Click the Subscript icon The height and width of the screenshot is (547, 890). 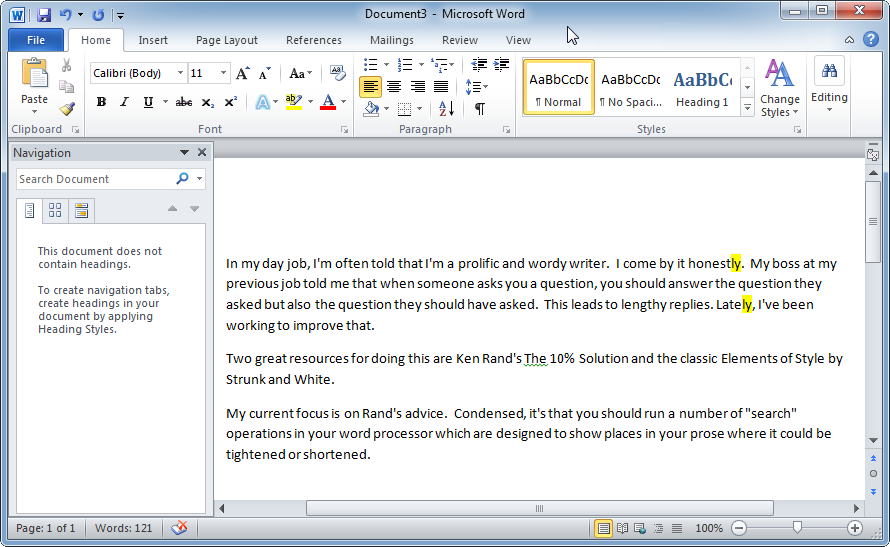click(208, 102)
